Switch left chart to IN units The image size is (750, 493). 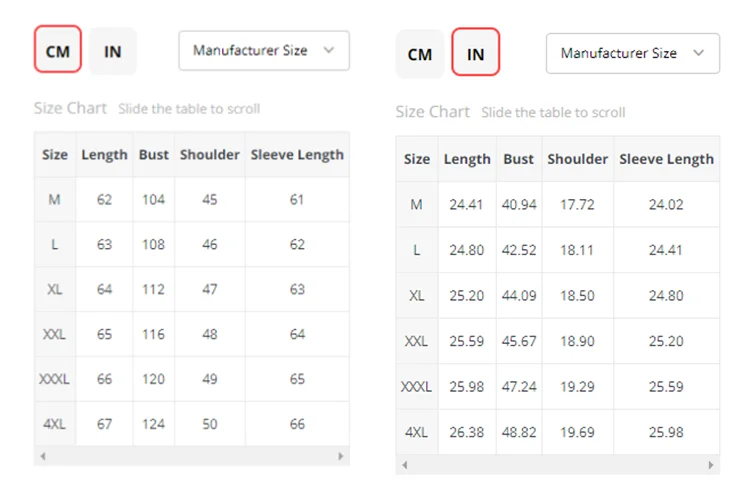click(113, 51)
